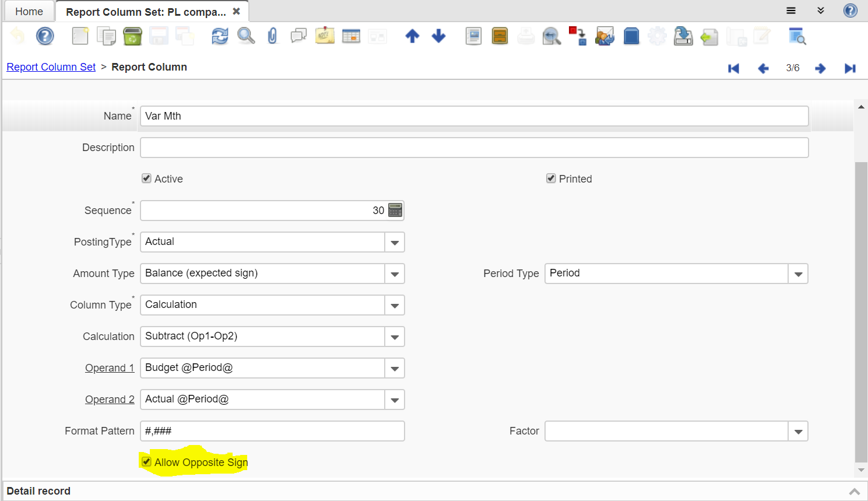Disable the Allow Opposite Sign checkbox
868x501 pixels.
(x=147, y=462)
